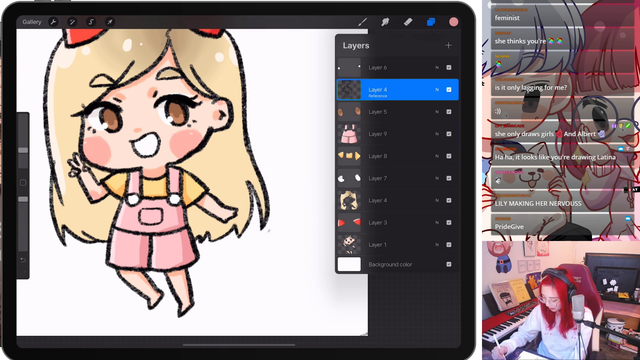
Task: Toggle visibility checkbox of Layer 1
Action: (x=449, y=244)
